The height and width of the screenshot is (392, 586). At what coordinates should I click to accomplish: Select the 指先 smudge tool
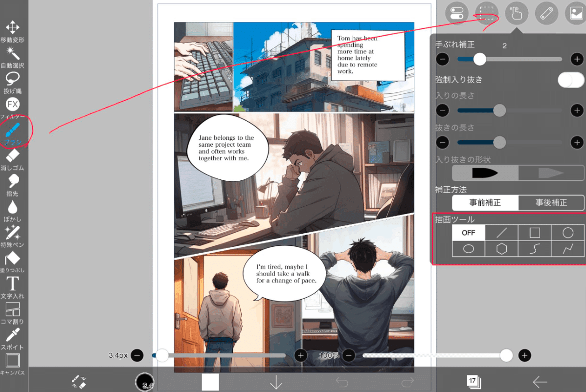coord(12,185)
